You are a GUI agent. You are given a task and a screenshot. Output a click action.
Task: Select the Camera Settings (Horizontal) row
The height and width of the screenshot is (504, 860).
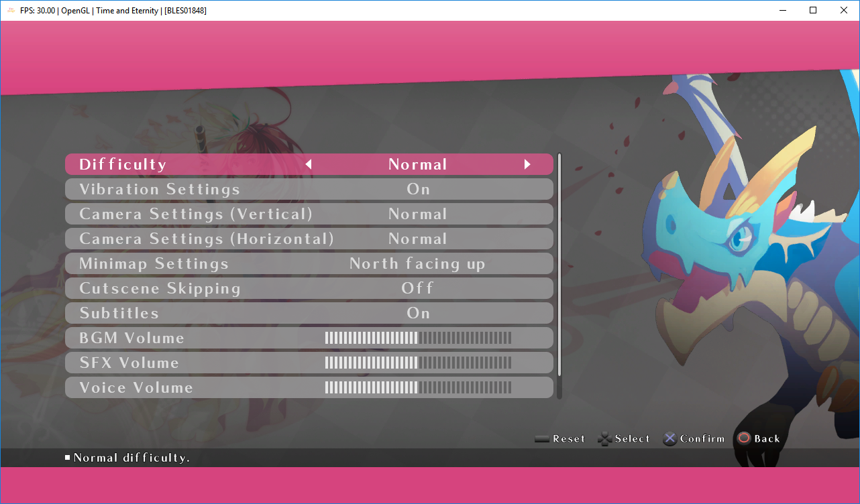tap(309, 239)
